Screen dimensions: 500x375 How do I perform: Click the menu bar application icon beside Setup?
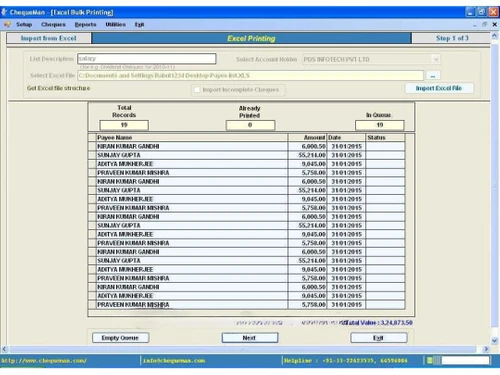point(7,25)
